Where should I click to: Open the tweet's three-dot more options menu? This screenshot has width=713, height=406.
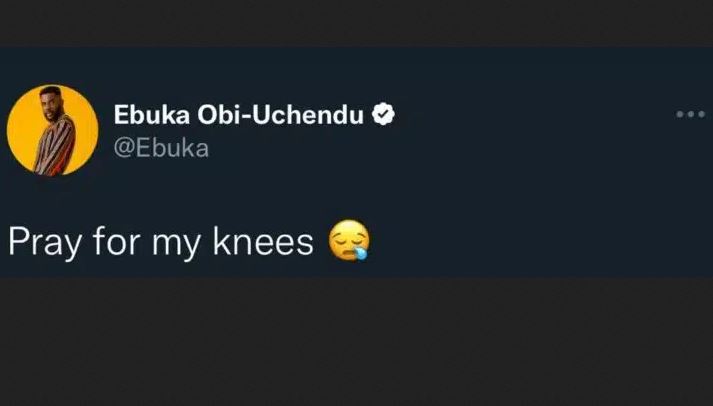coord(690,114)
